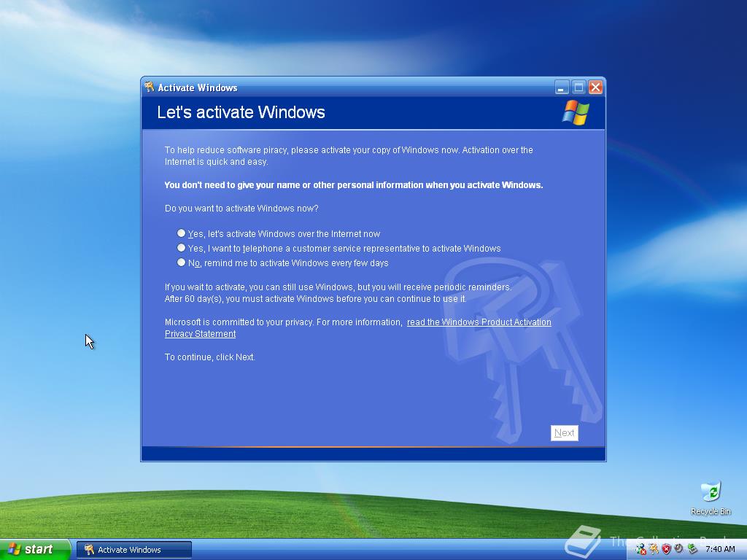This screenshot has width=747, height=560.
Task: Click the 'To continue, click Next.' text
Action: 210,357
